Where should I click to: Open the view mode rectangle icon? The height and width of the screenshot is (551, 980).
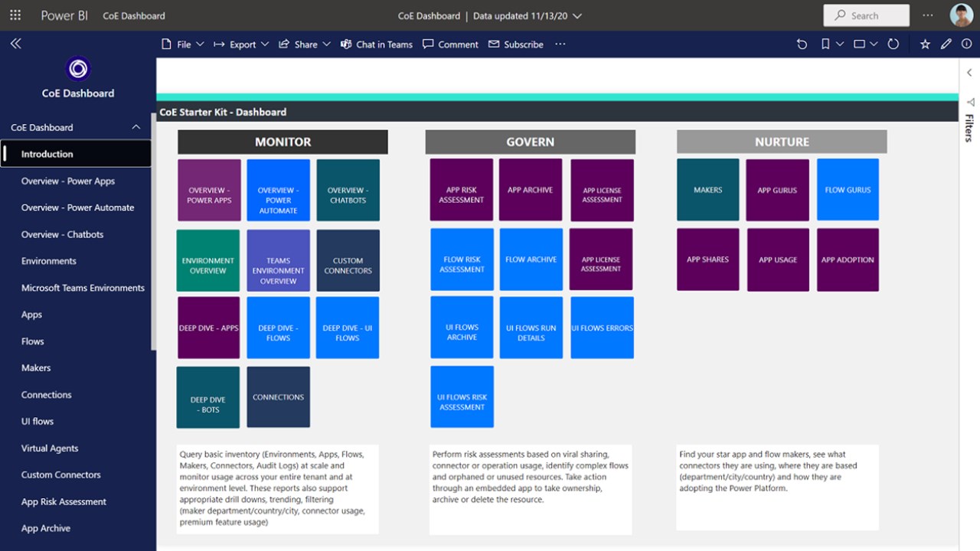point(860,44)
